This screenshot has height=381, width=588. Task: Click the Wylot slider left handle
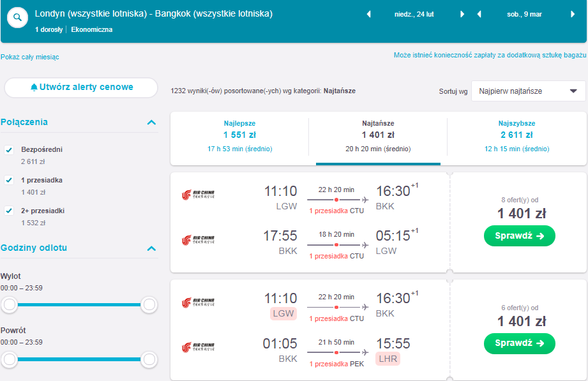(x=10, y=304)
